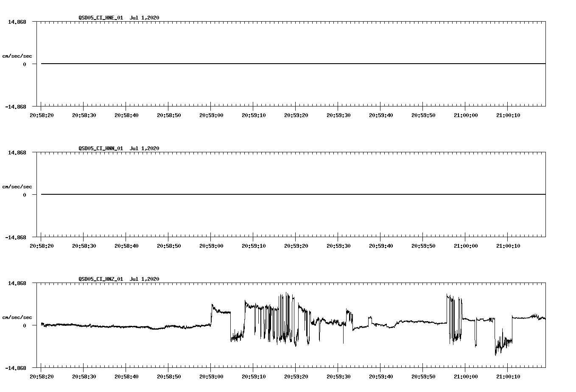Click the 21:00:00 time label under HNE plot

(466, 115)
